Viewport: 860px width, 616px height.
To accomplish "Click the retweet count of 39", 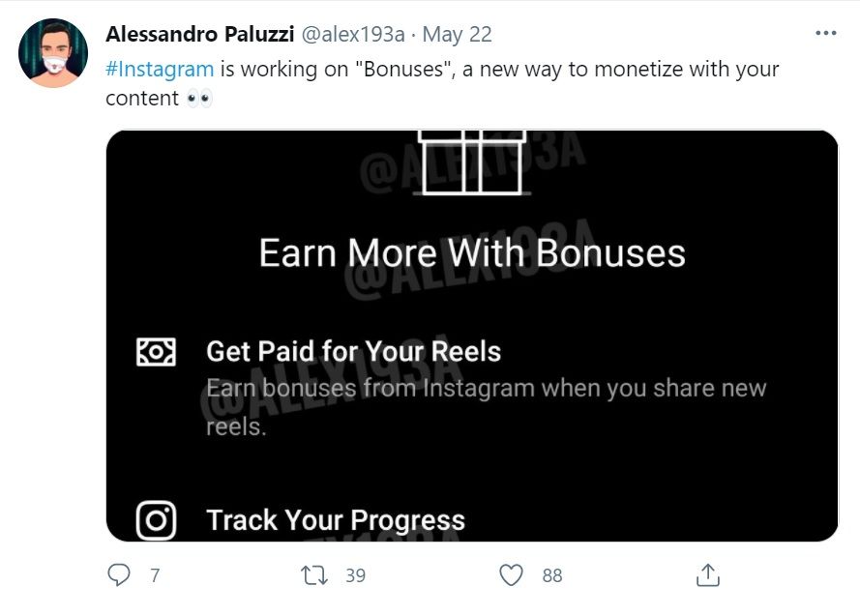I will [355, 575].
